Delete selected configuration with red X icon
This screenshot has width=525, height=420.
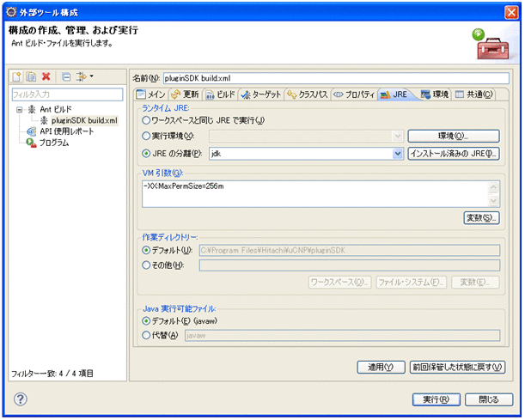tap(46, 76)
